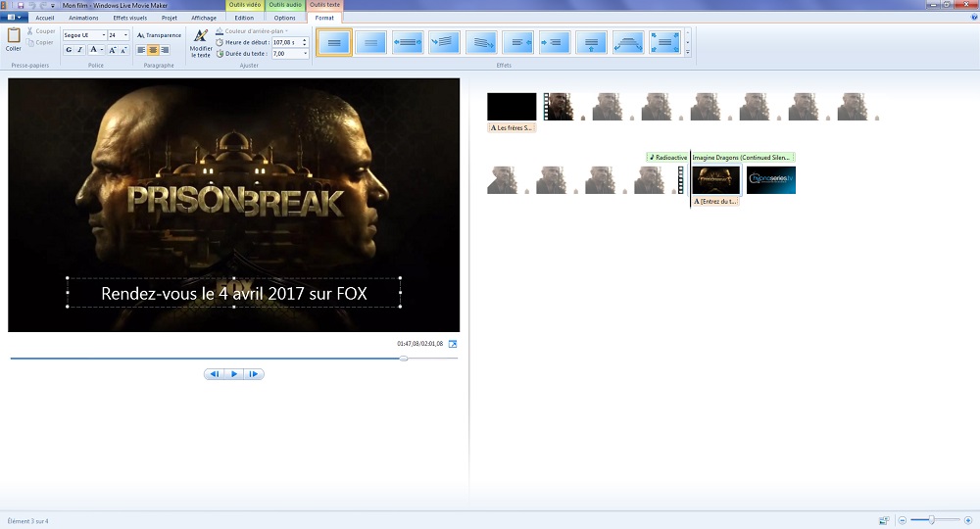
Task: Select the swing-in text effect, fourth
Action: pos(444,42)
